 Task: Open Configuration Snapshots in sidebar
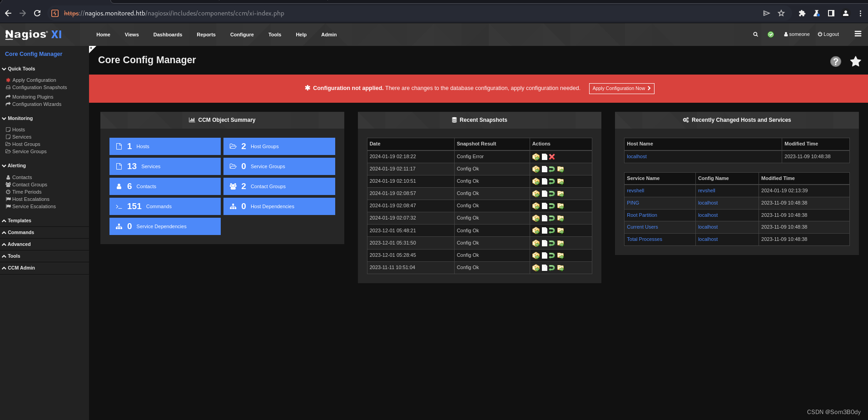[40, 88]
